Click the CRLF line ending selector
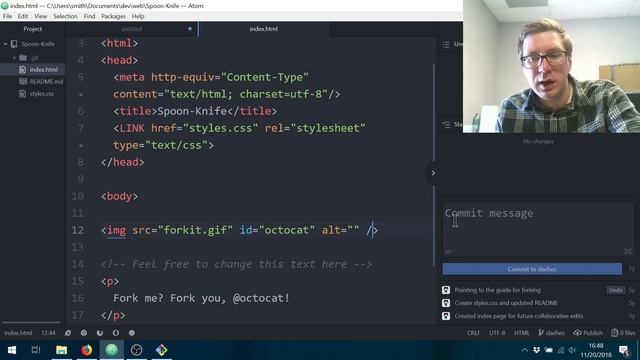 point(473,333)
